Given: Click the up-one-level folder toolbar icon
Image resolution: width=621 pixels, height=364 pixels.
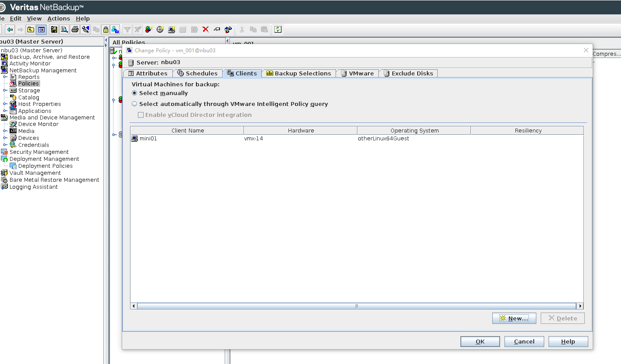Looking at the screenshot, I should click(31, 30).
